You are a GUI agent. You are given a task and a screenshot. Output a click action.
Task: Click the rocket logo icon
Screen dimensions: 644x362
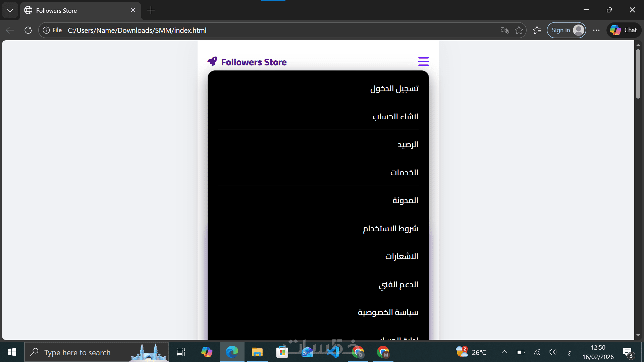212,61
